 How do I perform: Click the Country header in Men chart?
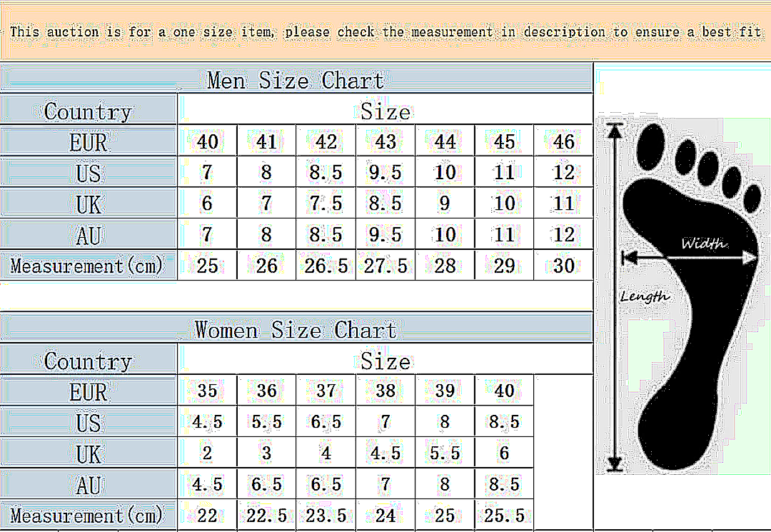point(88,111)
